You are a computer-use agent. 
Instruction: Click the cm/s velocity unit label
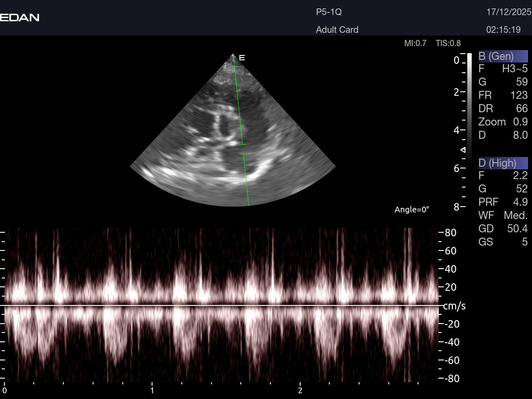click(x=454, y=306)
